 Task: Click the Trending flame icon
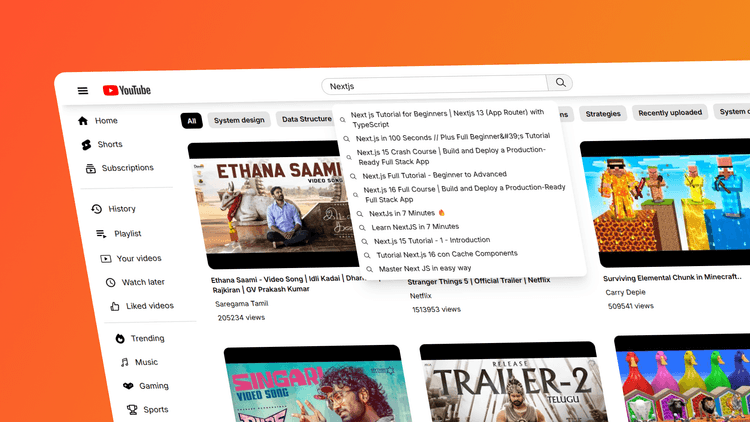point(120,339)
